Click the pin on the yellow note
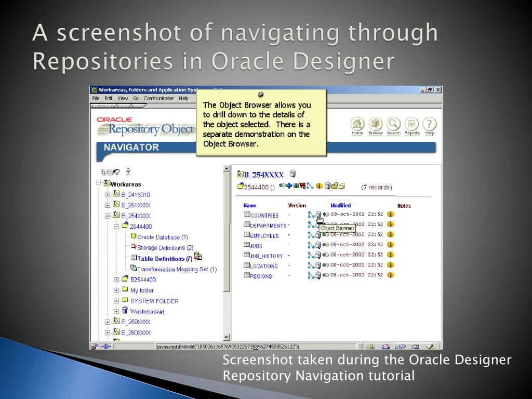532x399 pixels. (x=261, y=95)
